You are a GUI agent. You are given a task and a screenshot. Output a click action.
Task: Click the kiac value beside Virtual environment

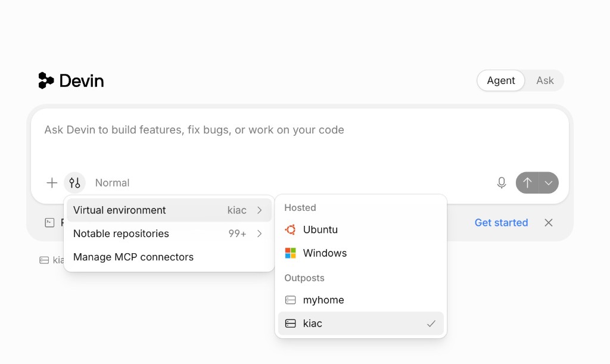click(237, 210)
